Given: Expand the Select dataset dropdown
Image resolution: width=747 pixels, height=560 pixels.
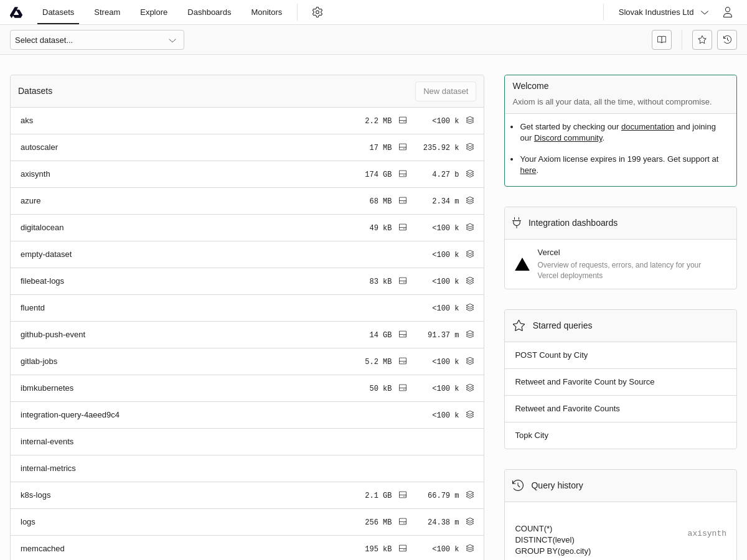Looking at the screenshot, I should (x=97, y=40).
